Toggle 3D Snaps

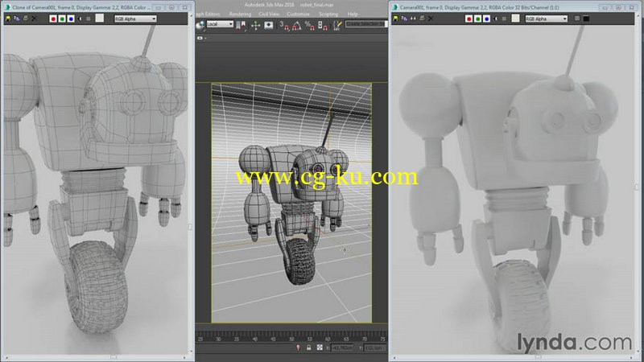284,26
